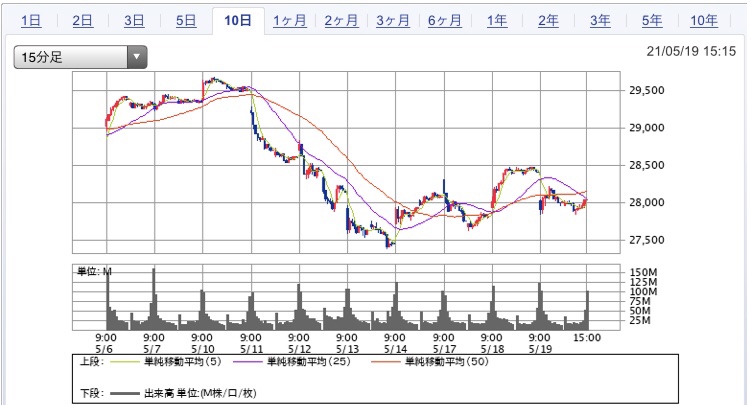Click the 5/19 date axis label
The width and height of the screenshot is (750, 405).
tap(540, 349)
